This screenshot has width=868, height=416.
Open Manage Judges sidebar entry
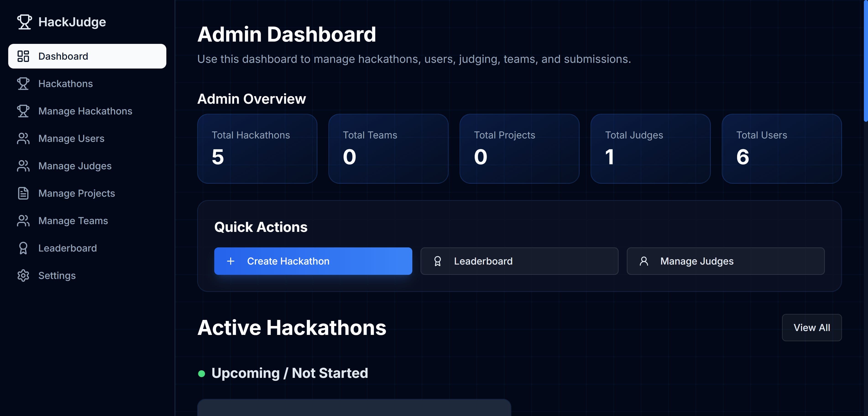(x=87, y=166)
